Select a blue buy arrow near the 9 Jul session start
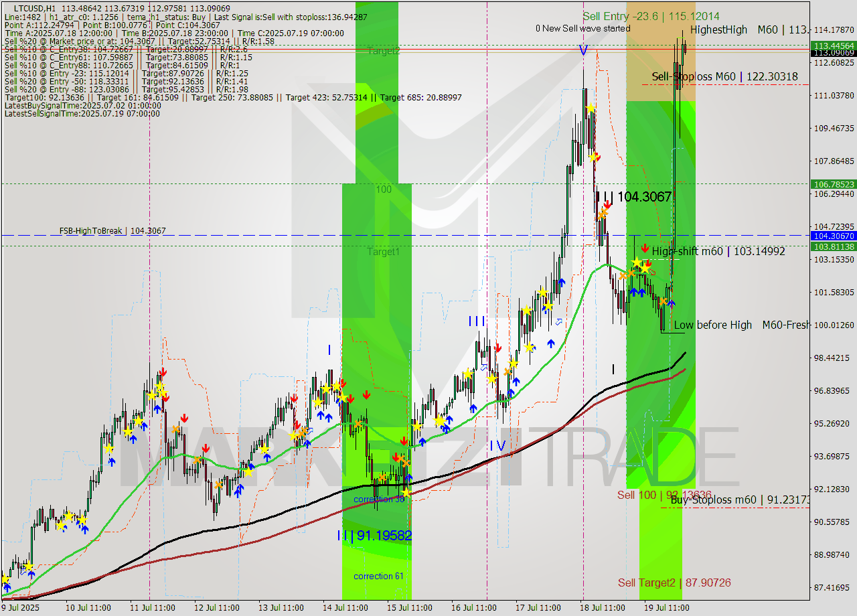The image size is (857, 616). (8, 588)
